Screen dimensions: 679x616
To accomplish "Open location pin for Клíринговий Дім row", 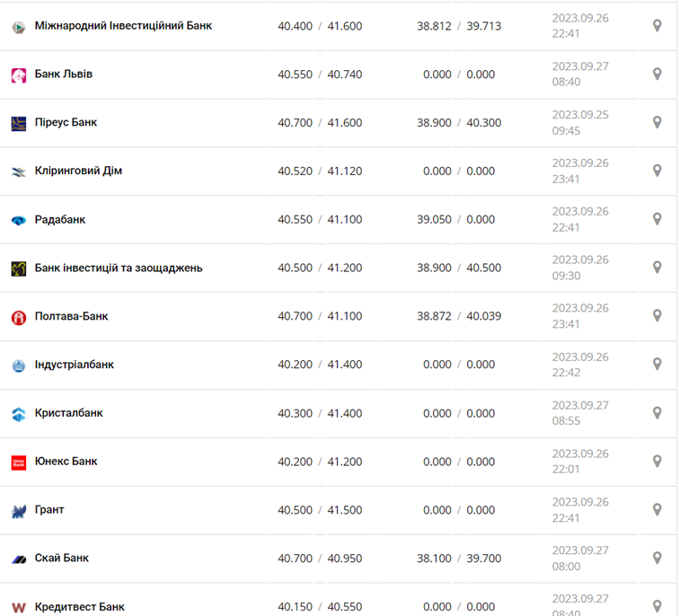I will 657,171.
